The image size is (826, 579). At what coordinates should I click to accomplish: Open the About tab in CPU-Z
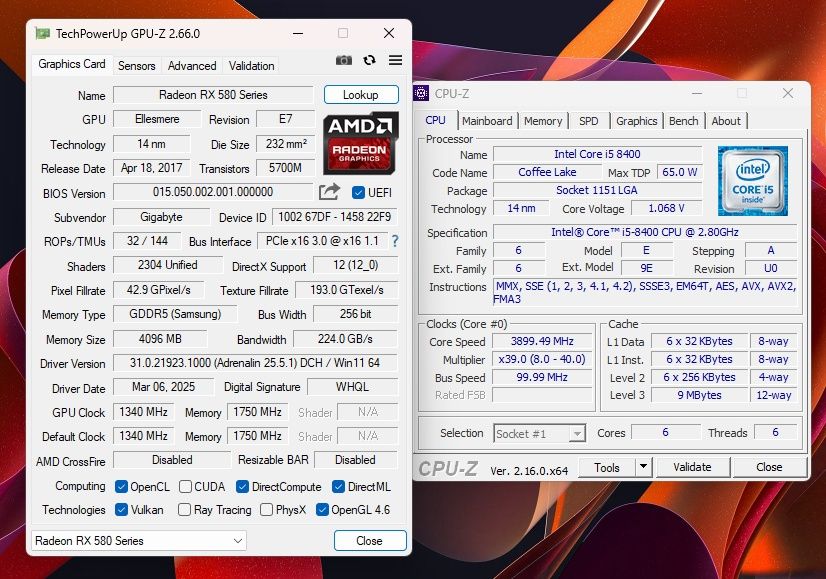pyautogui.click(x=726, y=121)
